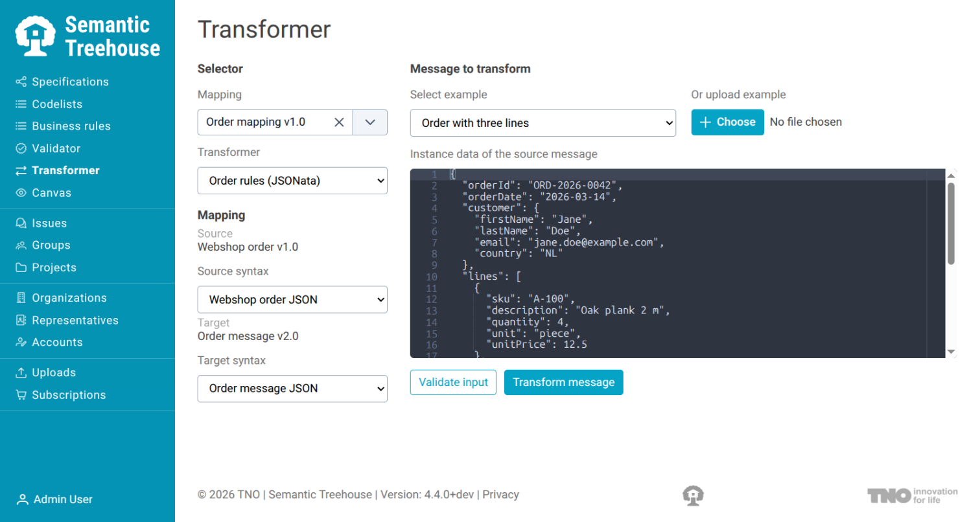Click the Admin User account label

pos(63,499)
